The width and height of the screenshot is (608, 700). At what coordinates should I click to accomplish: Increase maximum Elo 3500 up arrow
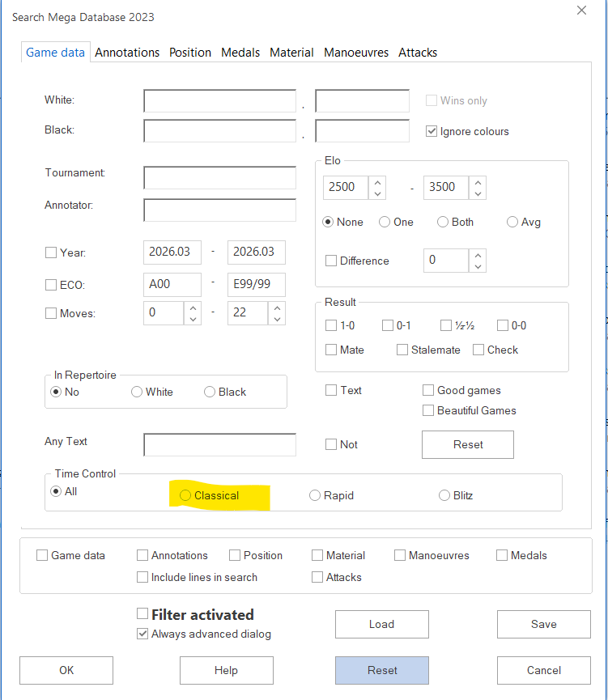478,182
